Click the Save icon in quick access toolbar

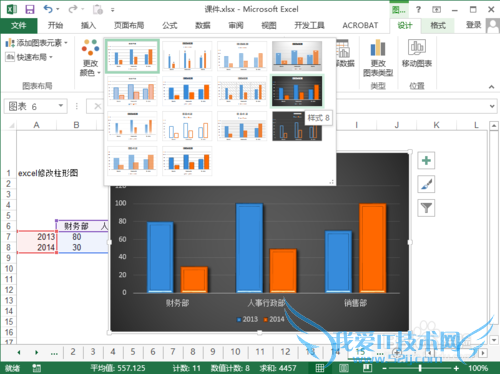(x=30, y=9)
